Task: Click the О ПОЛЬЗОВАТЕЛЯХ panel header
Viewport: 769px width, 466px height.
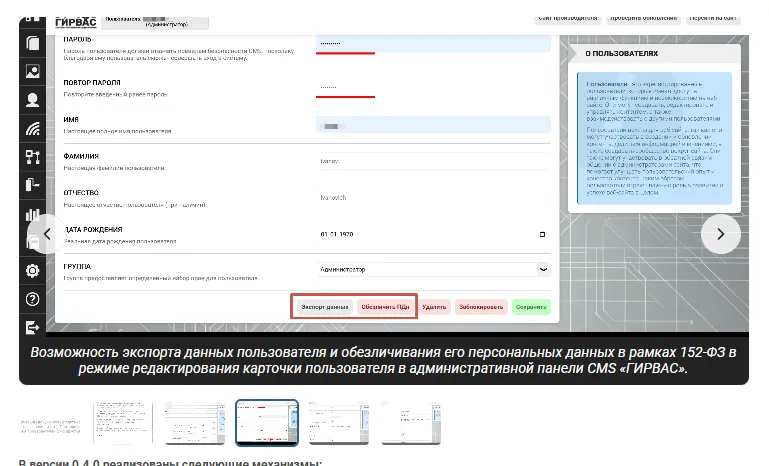Action: (655, 53)
